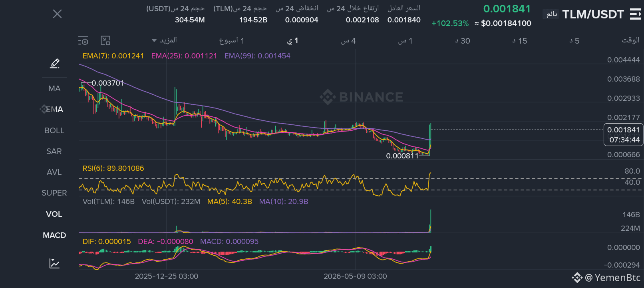Viewport: 644px width, 288px height.
Task: Toggle the SUPER indicator
Action: (x=54, y=193)
